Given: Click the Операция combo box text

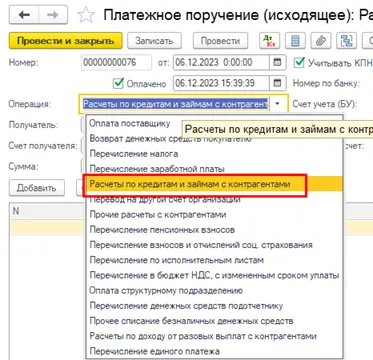Looking at the screenshot, I should [x=175, y=104].
